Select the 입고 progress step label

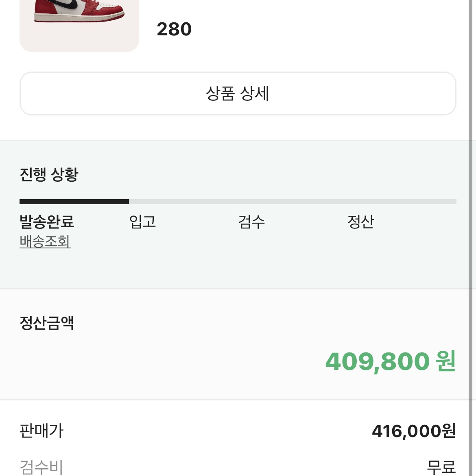[x=142, y=221]
